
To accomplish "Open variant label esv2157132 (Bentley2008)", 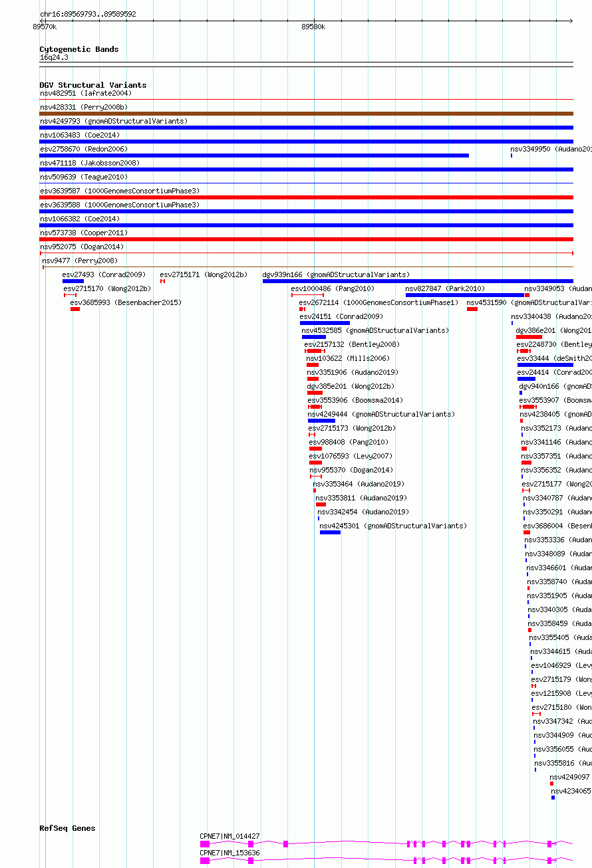I will (x=353, y=344).
